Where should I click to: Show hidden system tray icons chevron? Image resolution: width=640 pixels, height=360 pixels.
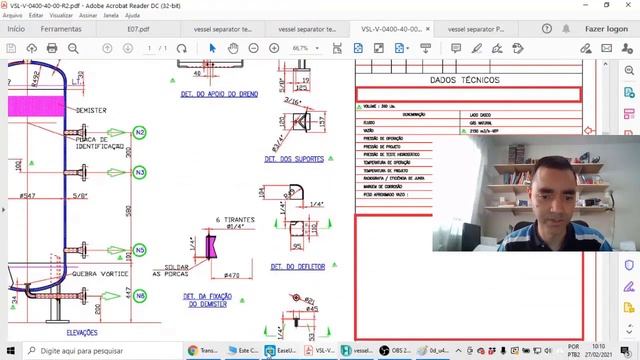point(458,351)
